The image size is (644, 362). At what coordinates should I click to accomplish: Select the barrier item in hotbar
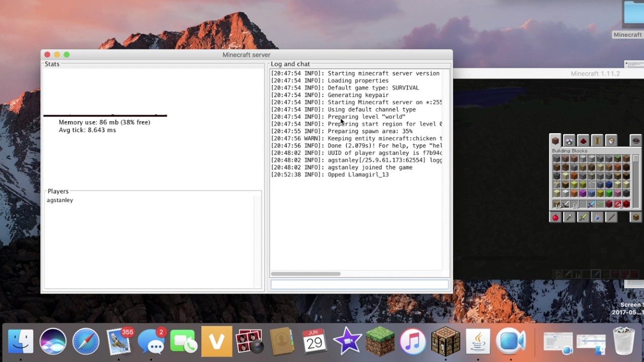pyautogui.click(x=618, y=204)
